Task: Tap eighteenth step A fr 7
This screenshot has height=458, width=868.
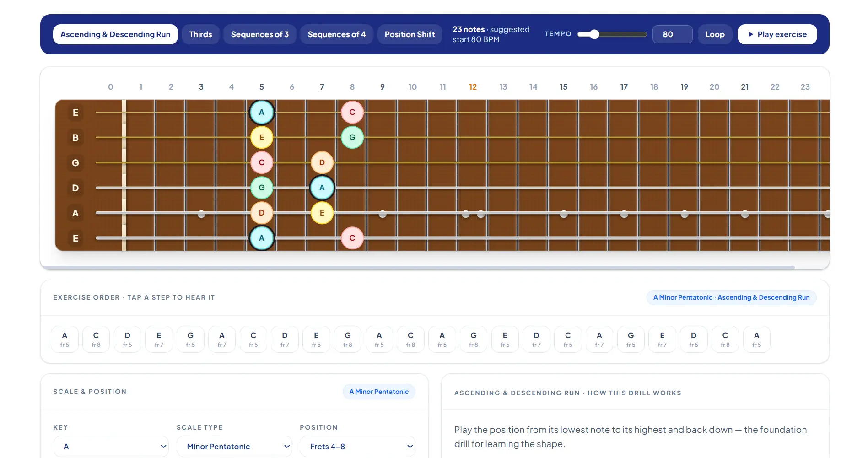Action: (599, 339)
